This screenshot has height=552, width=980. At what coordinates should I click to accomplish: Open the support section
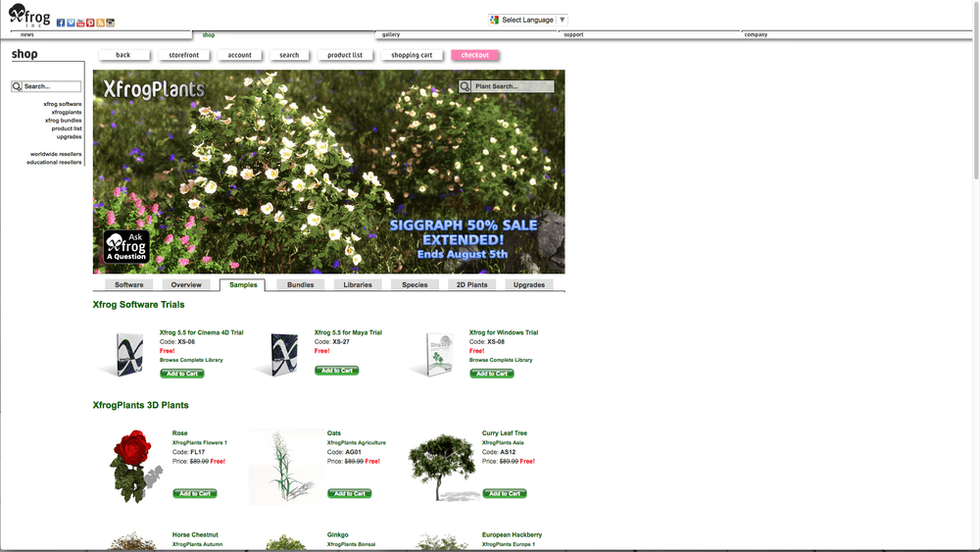tap(573, 34)
